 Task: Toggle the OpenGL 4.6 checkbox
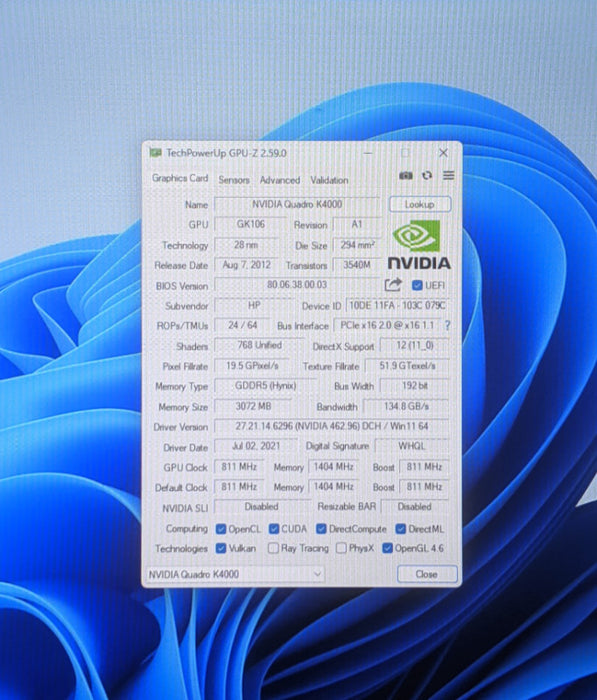387,548
